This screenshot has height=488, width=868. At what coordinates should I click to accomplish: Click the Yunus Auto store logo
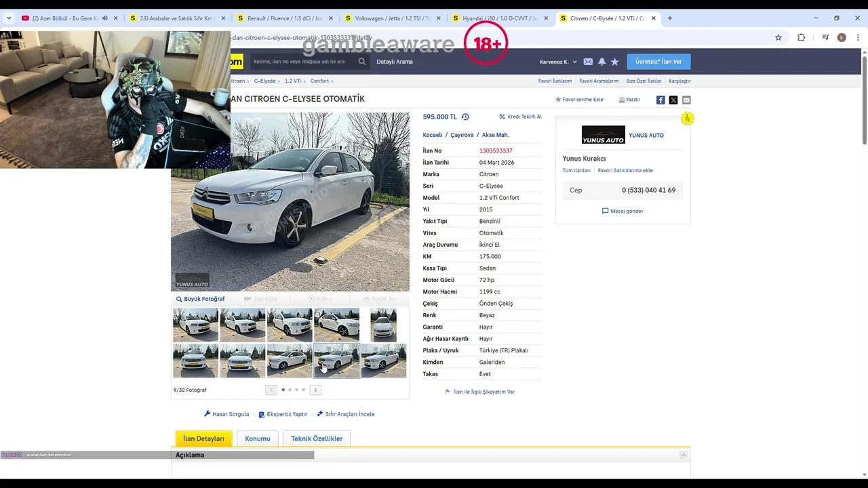604,135
